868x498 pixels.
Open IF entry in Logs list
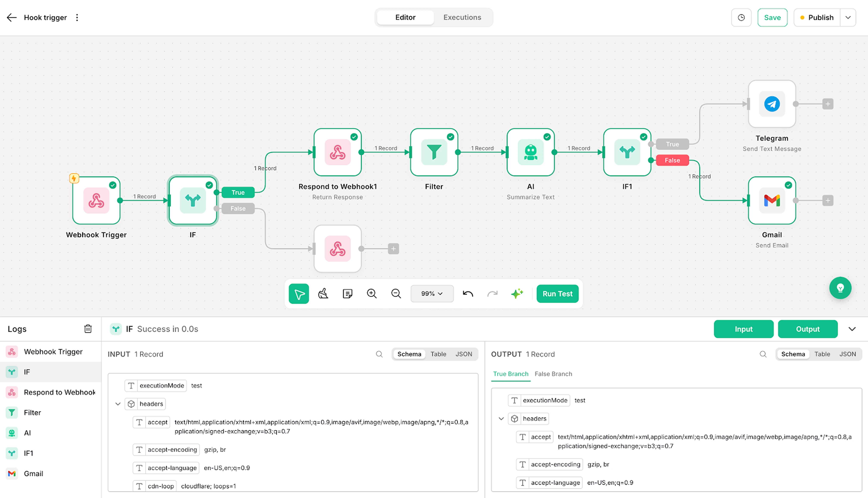point(51,372)
